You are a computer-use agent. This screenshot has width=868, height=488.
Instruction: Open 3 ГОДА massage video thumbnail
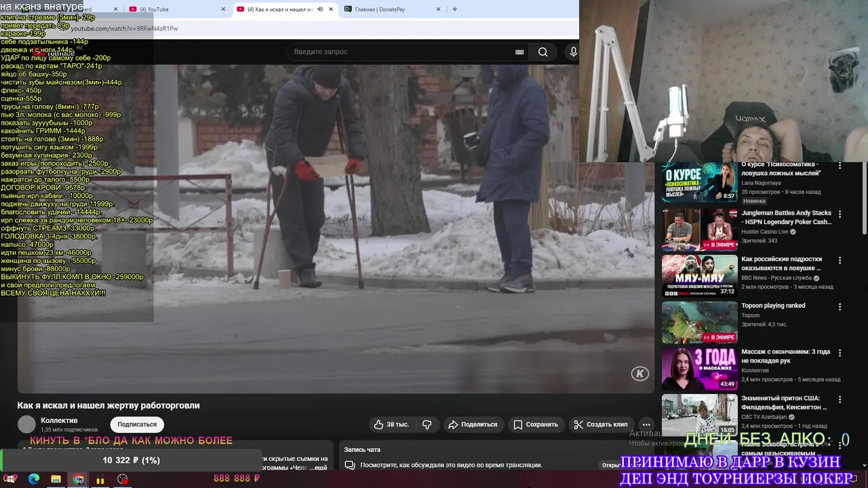click(x=699, y=369)
